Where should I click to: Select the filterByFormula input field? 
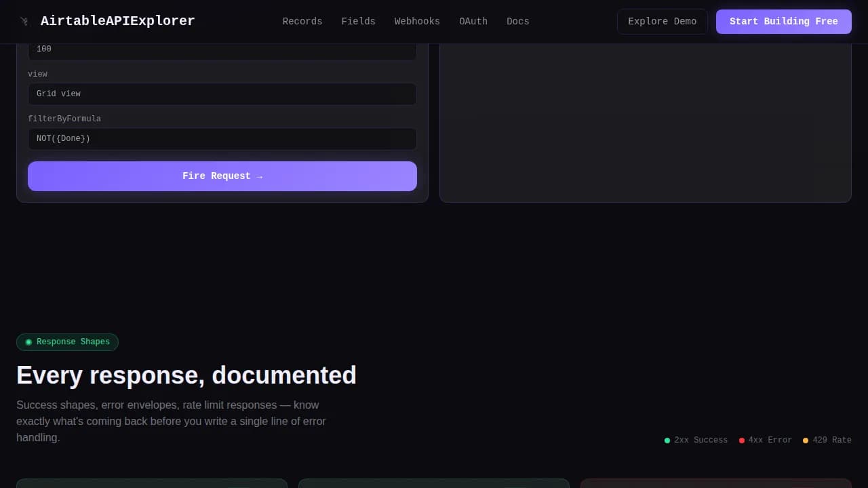coord(222,139)
